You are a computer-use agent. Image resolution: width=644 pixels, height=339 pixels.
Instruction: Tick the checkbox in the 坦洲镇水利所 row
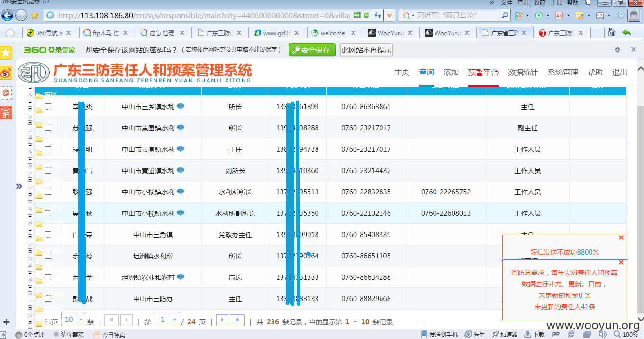tap(48, 256)
